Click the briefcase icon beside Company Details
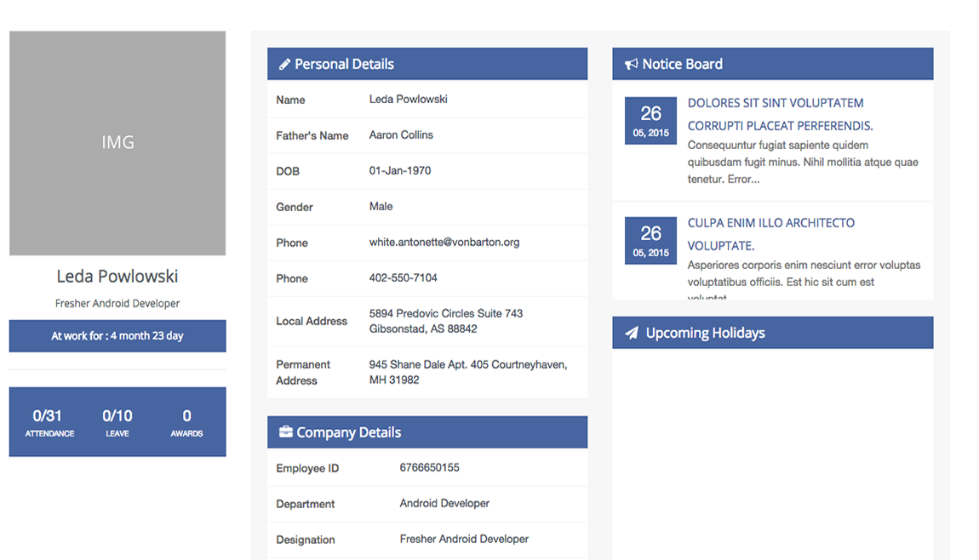This screenshot has height=560, width=979. [x=285, y=432]
